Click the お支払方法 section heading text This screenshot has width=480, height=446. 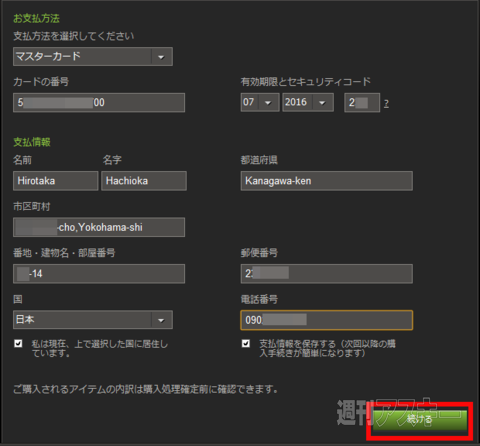36,18
